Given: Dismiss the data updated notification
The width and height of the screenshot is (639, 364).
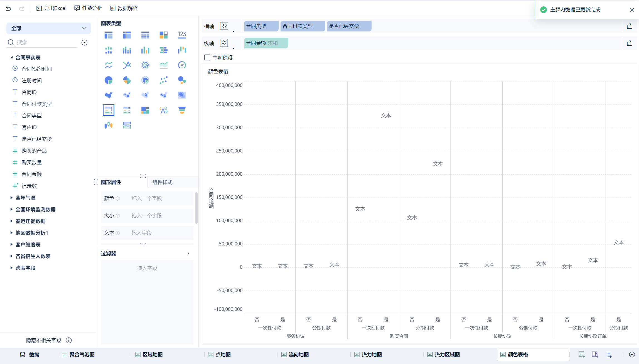Looking at the screenshot, I should point(632,10).
